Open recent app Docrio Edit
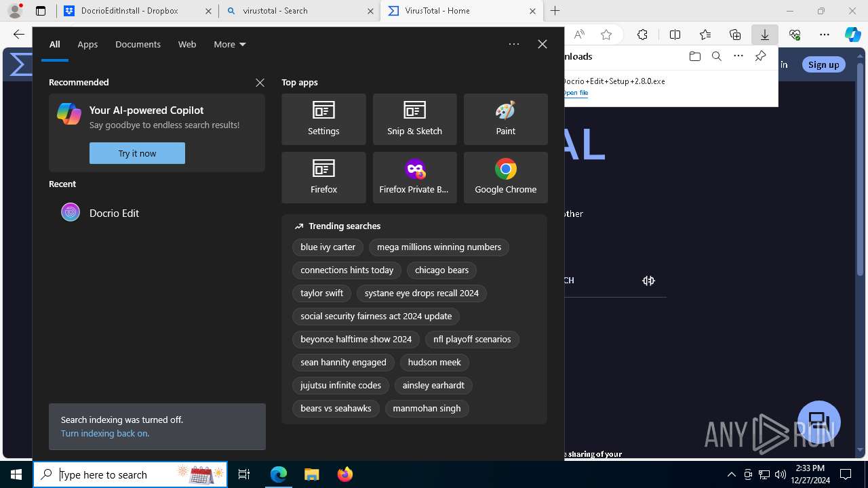 pyautogui.click(x=157, y=213)
